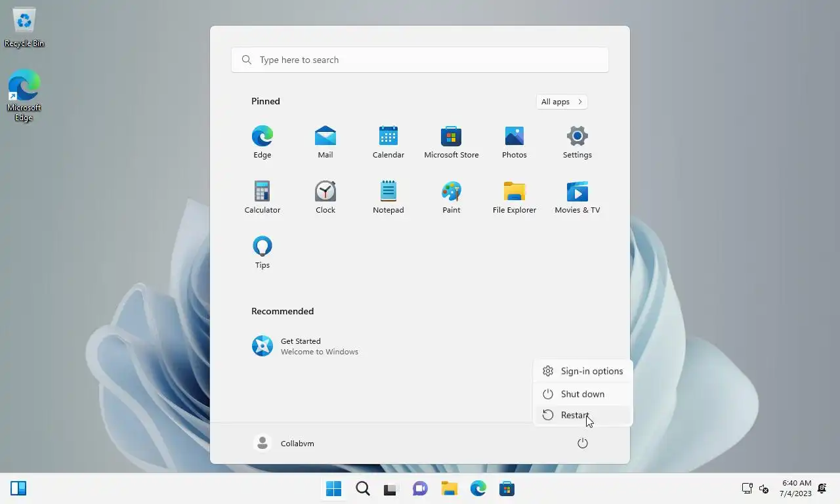Open Get Started recommended item
The height and width of the screenshot is (504, 840).
point(306,346)
